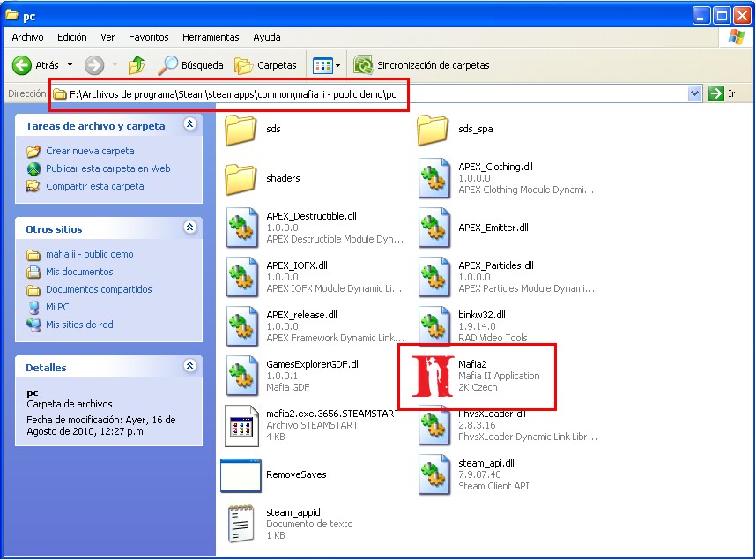
Task: Click Compartir esta carpeta link
Action: point(95,186)
